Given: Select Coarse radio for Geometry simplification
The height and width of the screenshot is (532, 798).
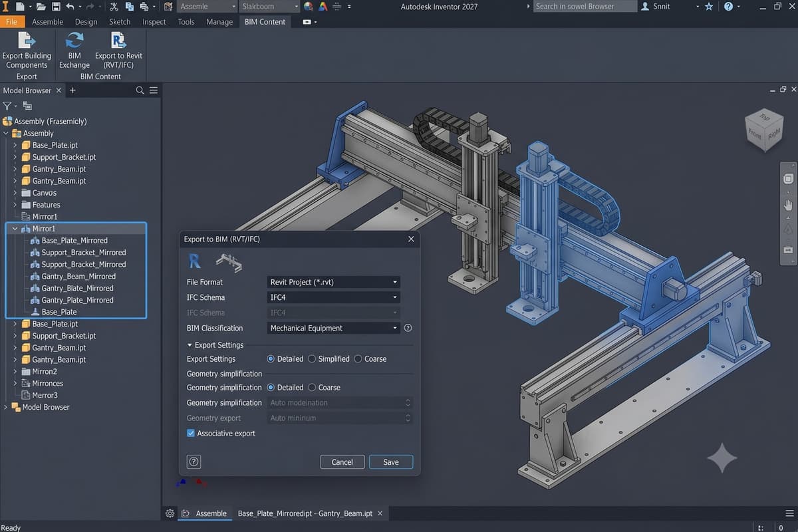Looking at the screenshot, I should tap(311, 387).
